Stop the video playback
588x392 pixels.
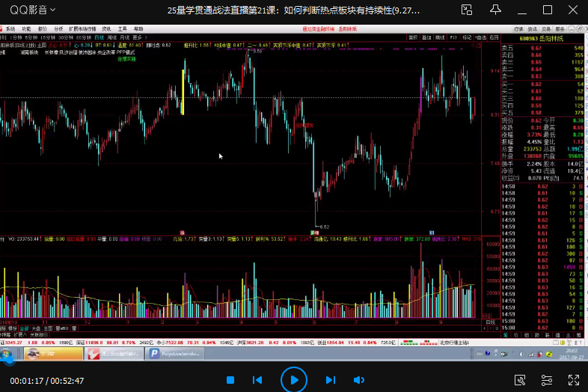pyautogui.click(x=230, y=380)
